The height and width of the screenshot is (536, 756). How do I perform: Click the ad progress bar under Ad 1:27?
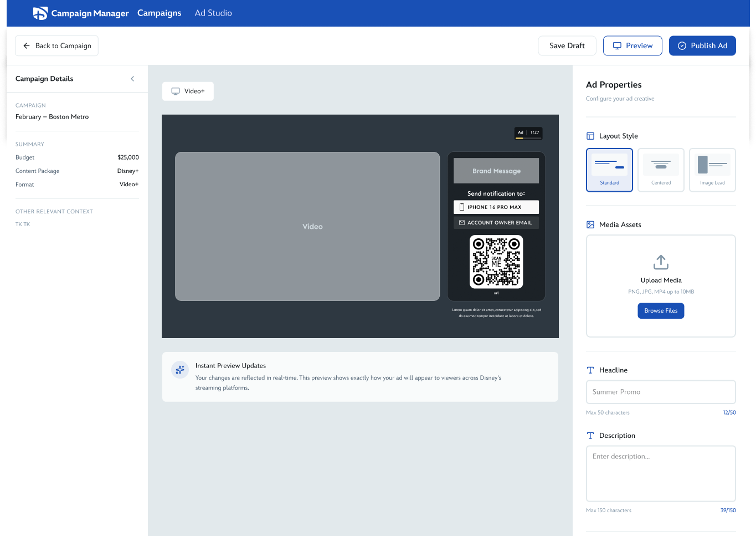tap(528, 138)
